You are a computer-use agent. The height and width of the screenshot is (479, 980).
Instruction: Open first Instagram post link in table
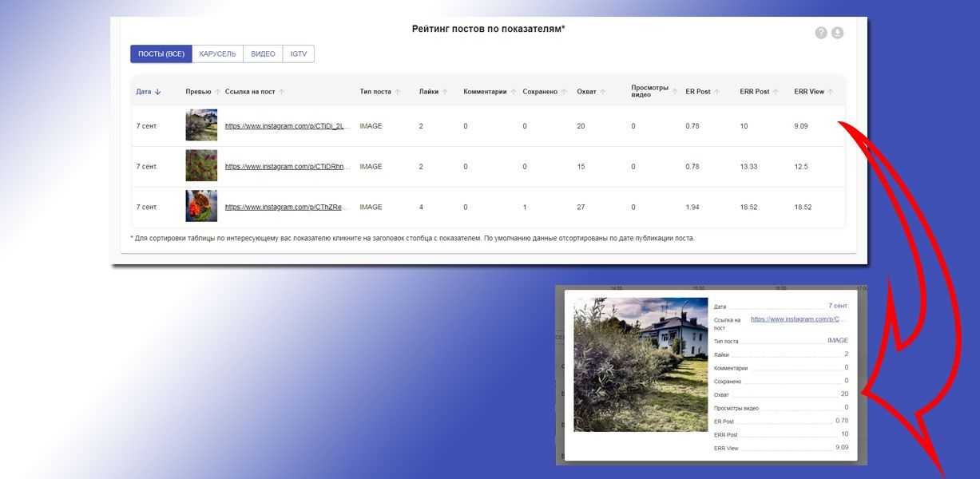(288, 126)
